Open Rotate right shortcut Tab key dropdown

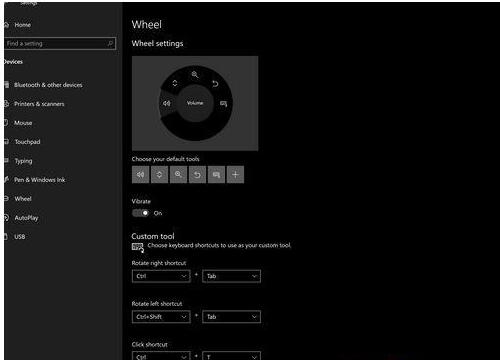click(x=231, y=276)
